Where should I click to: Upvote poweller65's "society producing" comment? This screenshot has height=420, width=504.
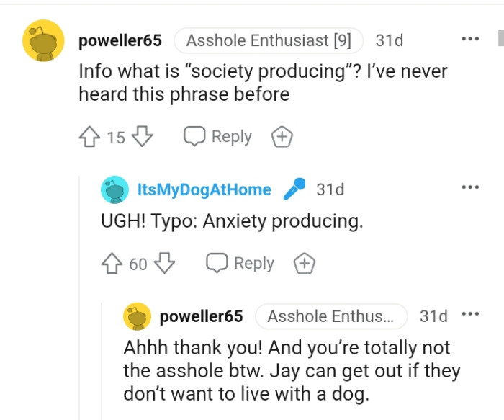click(89, 136)
